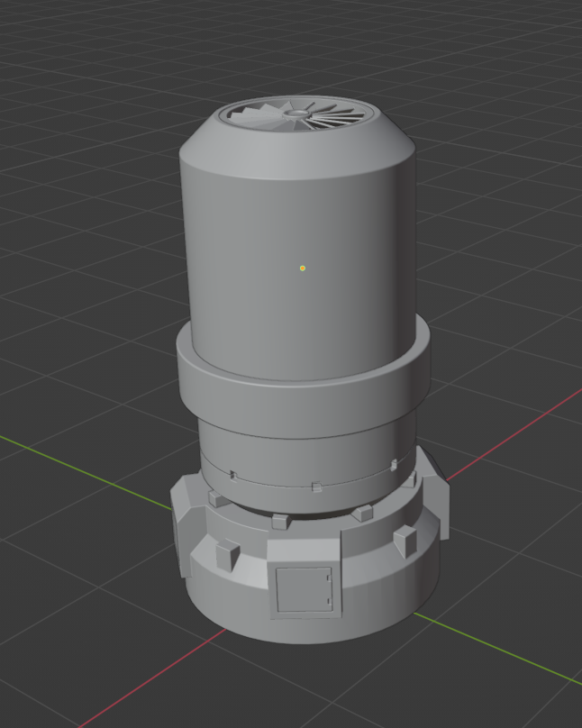Viewport: 582px width, 728px height.
Task: Select the fan blades on top of model
Action: coord(297,116)
